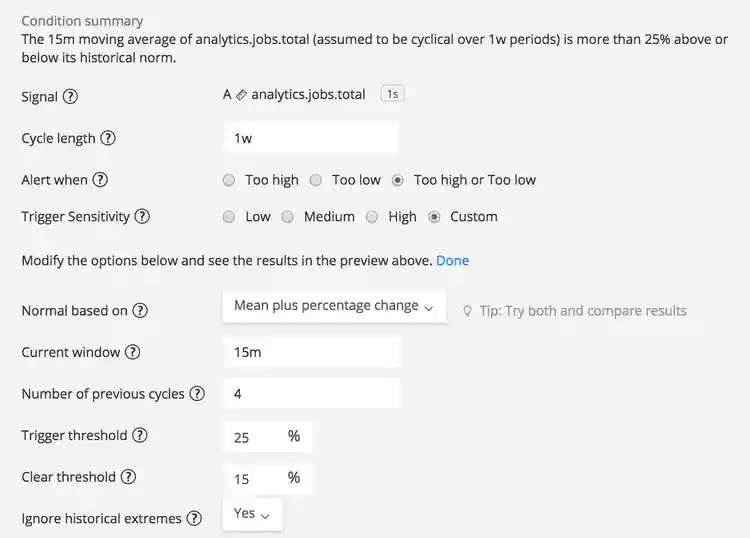Viewport: 750px width, 538px height.
Task: Set Trigger Sensitivity to Medium
Action: pos(287,216)
